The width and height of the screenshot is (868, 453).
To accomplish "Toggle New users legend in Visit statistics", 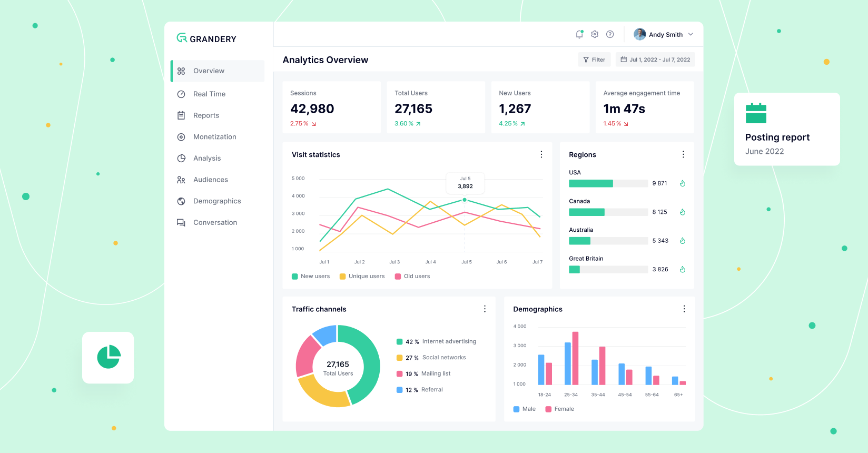I will click(x=311, y=276).
